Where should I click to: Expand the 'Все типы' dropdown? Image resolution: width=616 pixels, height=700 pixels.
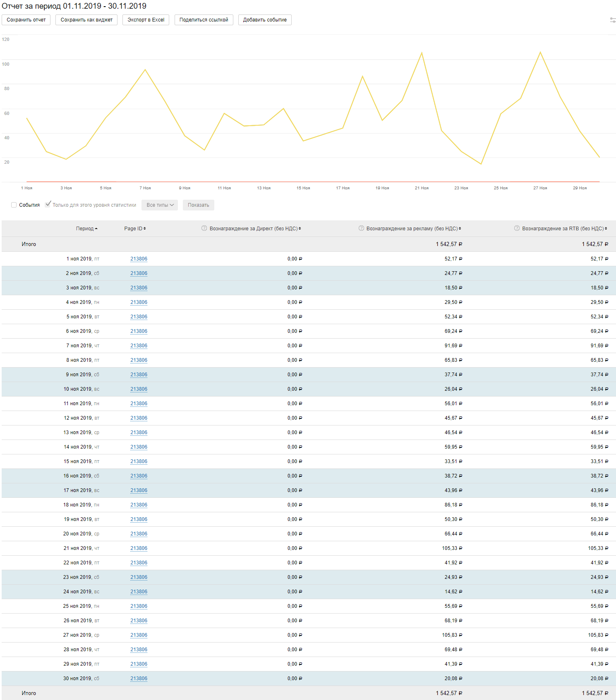[160, 205]
